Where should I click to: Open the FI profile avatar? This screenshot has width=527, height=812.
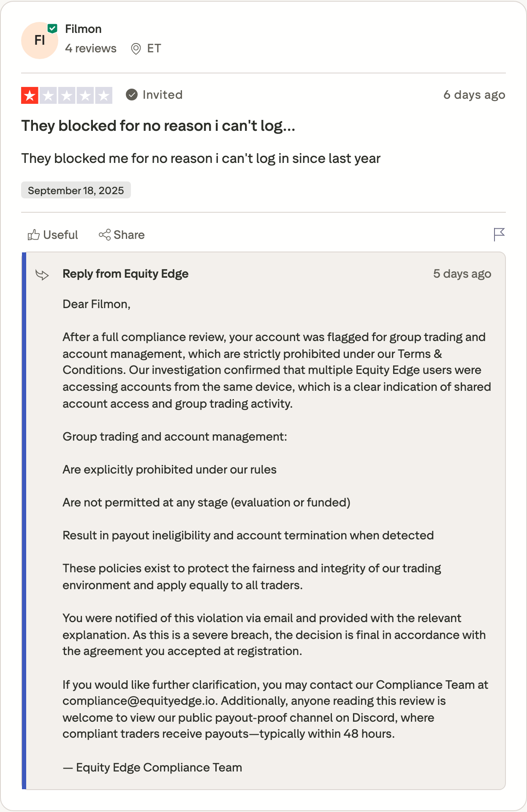pos(40,41)
